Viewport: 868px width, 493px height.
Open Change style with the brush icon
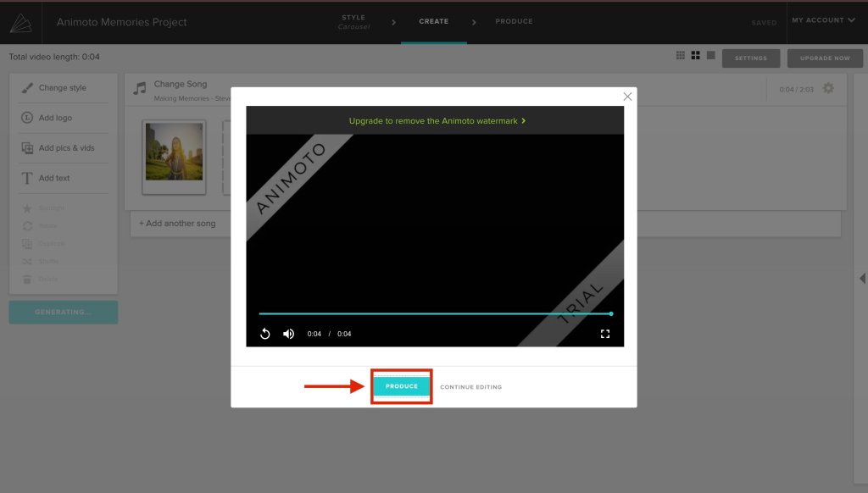coord(53,88)
